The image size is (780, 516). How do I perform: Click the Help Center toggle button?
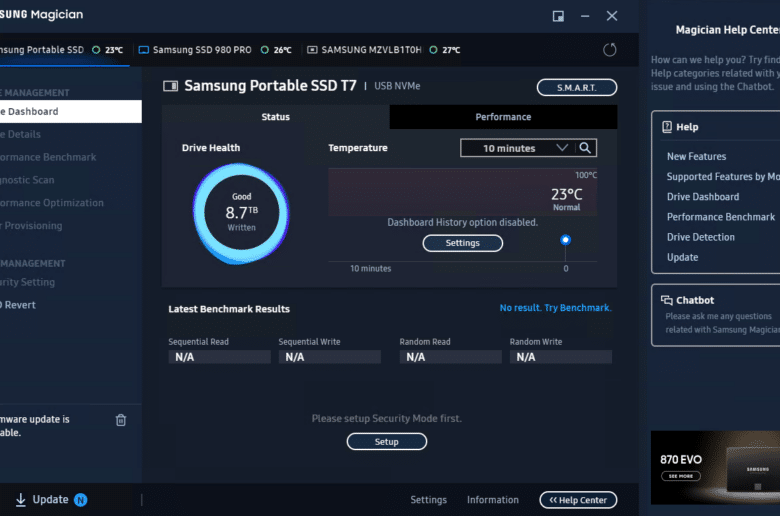click(x=578, y=500)
